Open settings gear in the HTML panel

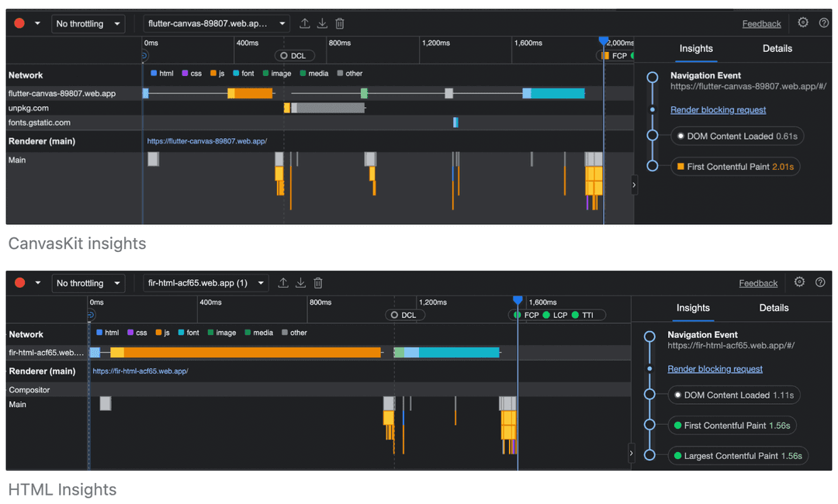click(800, 282)
